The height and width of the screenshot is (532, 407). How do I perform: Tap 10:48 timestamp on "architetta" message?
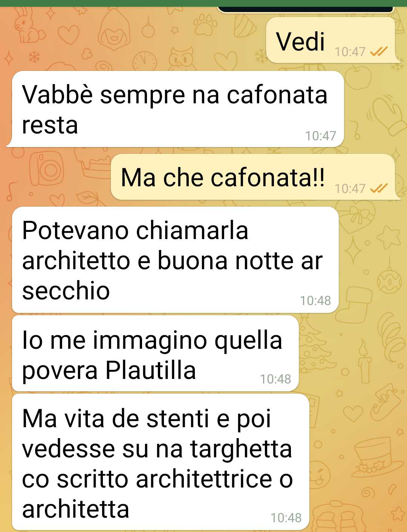[286, 518]
